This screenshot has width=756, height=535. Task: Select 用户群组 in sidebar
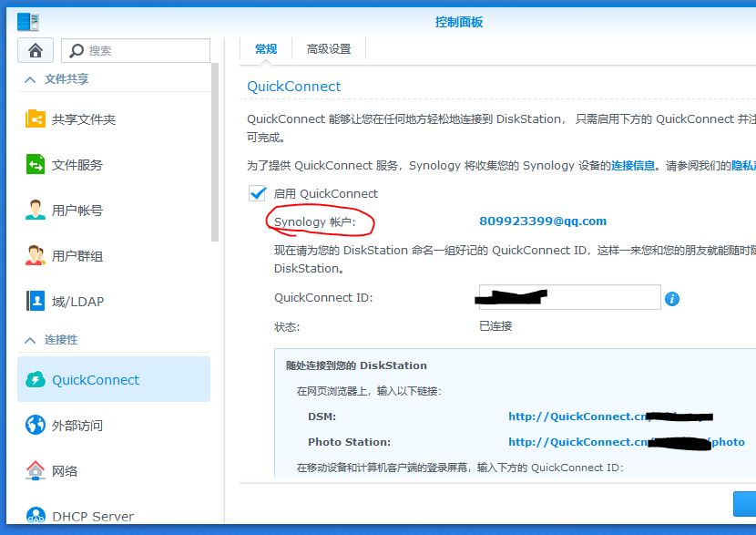(x=77, y=256)
